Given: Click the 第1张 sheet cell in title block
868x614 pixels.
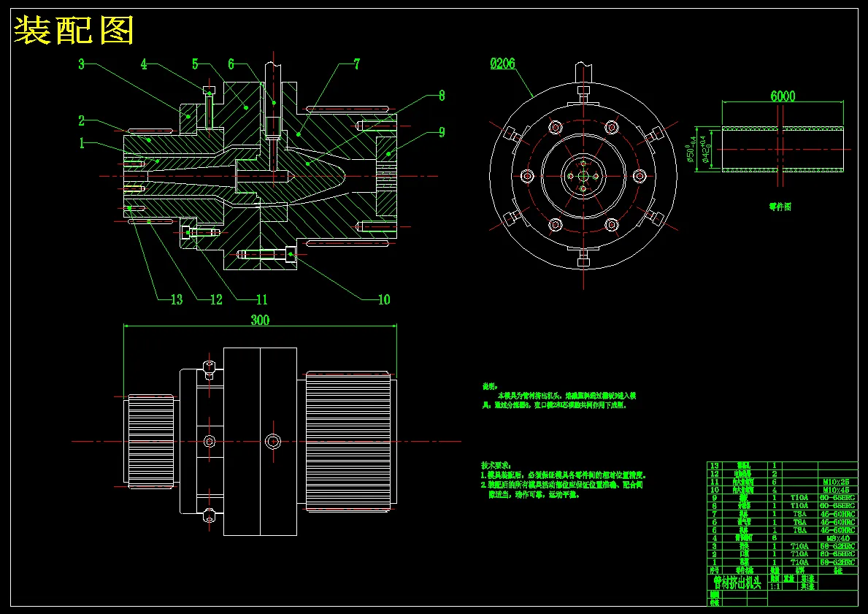Looking at the screenshot, I should click(807, 578).
